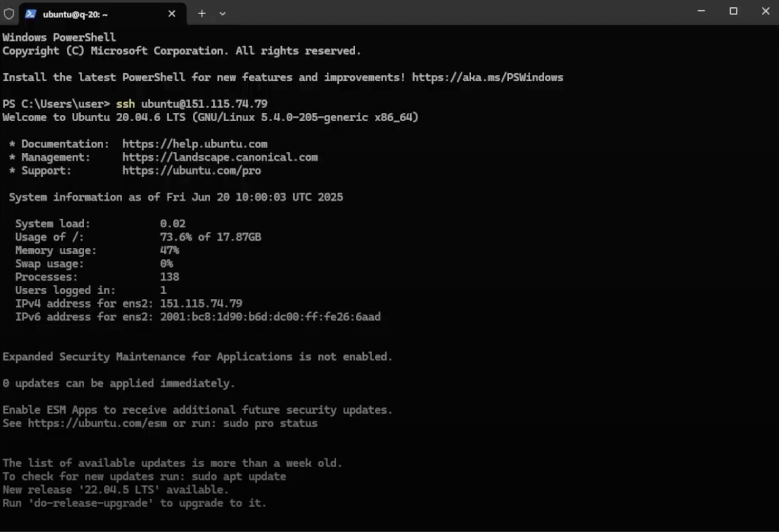This screenshot has width=779, height=532.
Task: Click 'sudo pro status' command text
Action: click(270, 423)
